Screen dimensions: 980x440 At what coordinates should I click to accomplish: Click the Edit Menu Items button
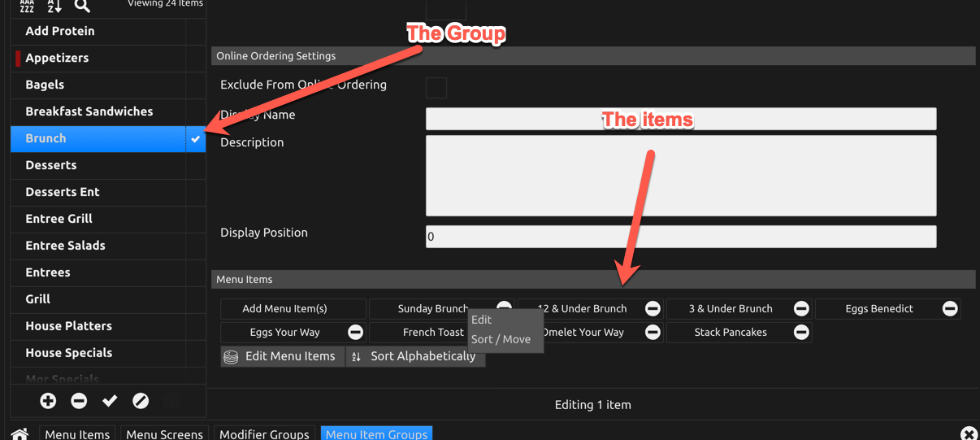point(282,356)
